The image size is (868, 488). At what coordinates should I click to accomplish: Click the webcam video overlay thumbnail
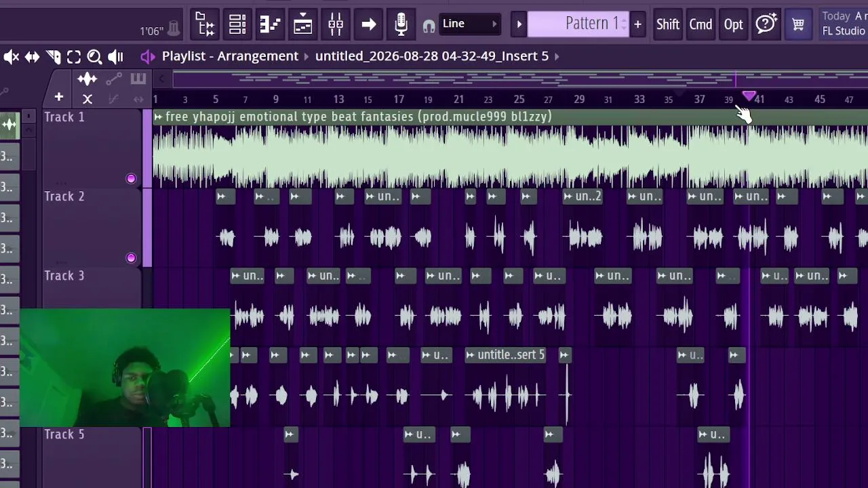[125, 368]
